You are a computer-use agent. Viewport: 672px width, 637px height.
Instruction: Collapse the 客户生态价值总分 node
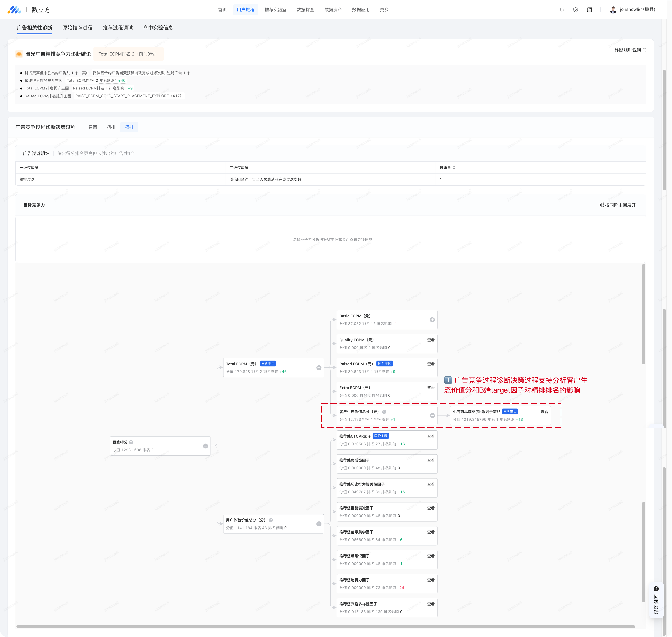(432, 416)
